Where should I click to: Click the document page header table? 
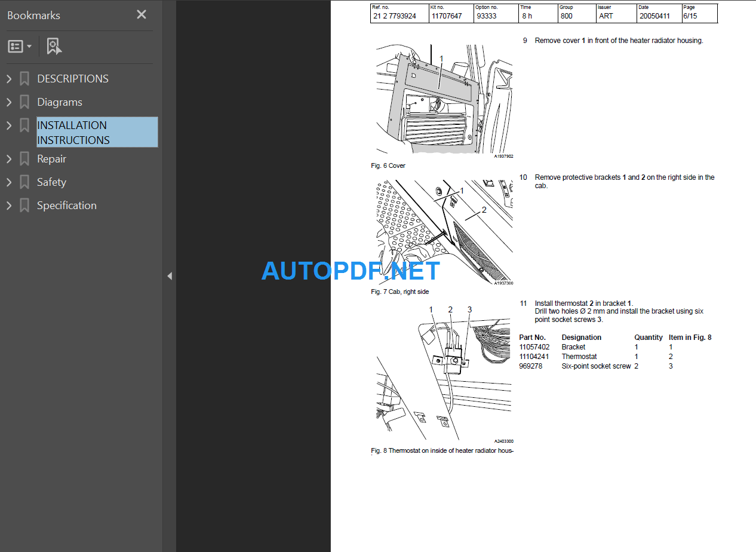click(x=543, y=13)
